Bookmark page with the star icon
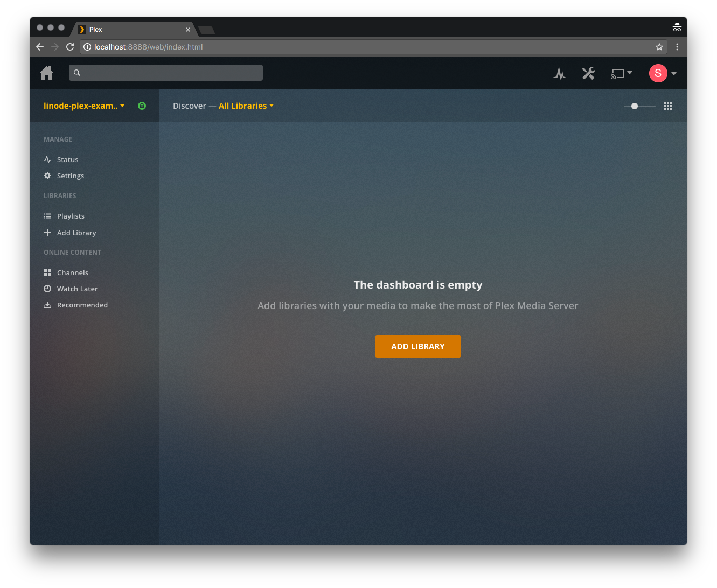717x588 pixels. tap(659, 47)
